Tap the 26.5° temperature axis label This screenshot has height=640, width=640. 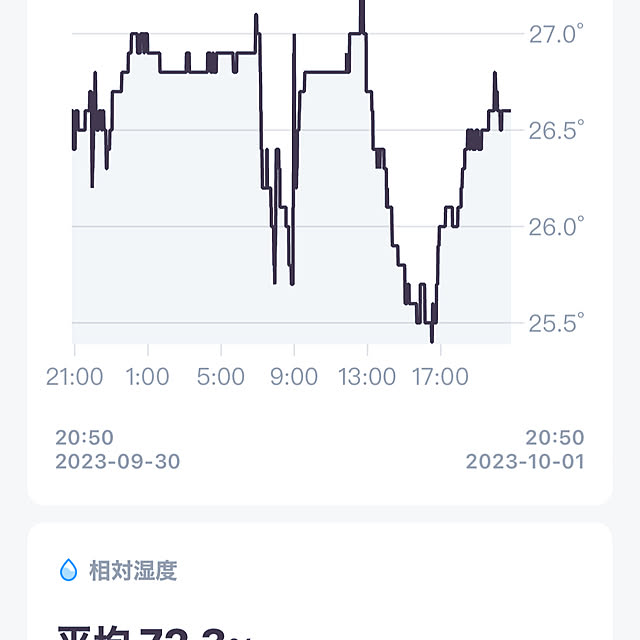pos(556,130)
